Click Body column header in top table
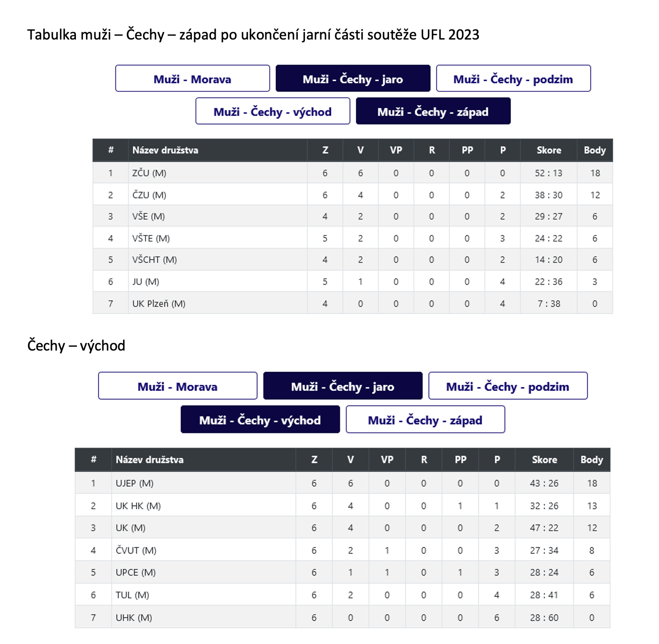 (x=595, y=150)
